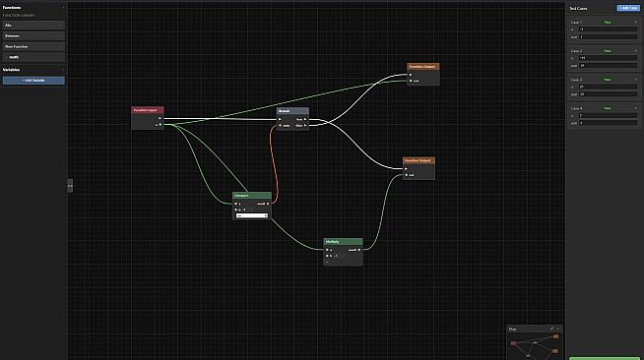Edit the out field of Case 2

(x=608, y=66)
